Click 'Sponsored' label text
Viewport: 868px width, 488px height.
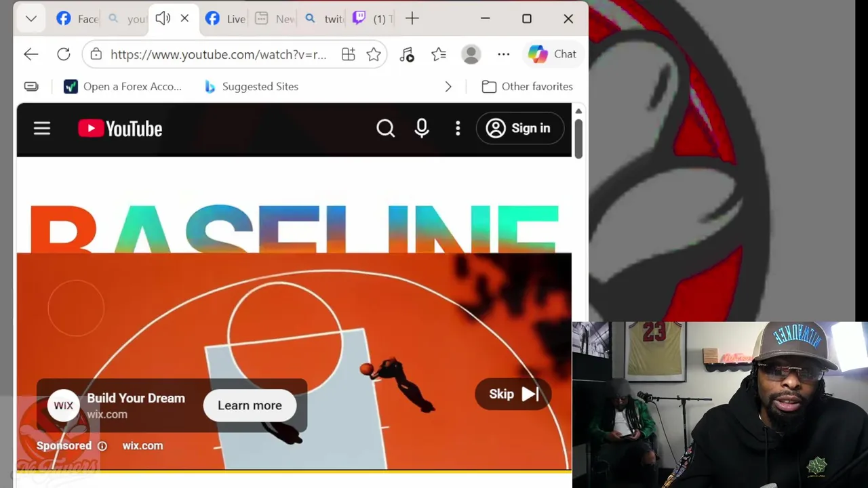[64, 446]
